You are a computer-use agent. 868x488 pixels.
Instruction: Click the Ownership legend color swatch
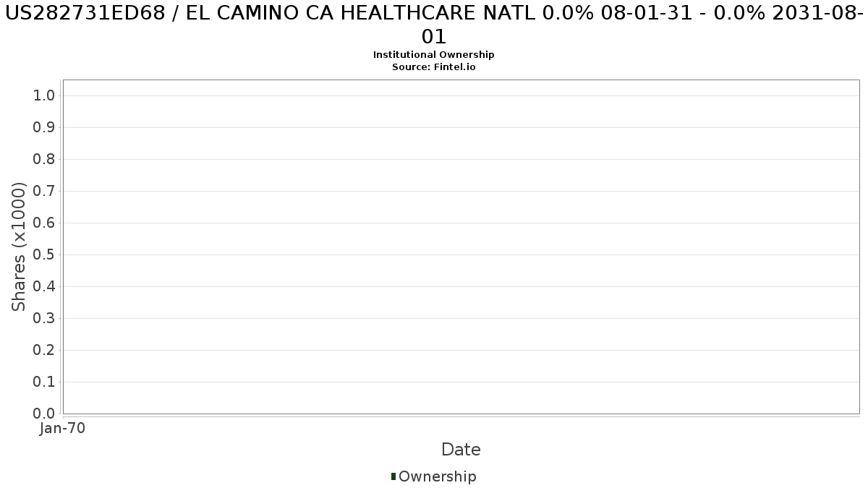pos(393,476)
